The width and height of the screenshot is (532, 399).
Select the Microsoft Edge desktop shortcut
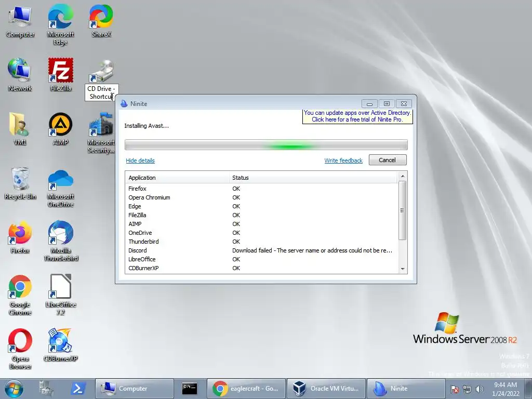60,25
